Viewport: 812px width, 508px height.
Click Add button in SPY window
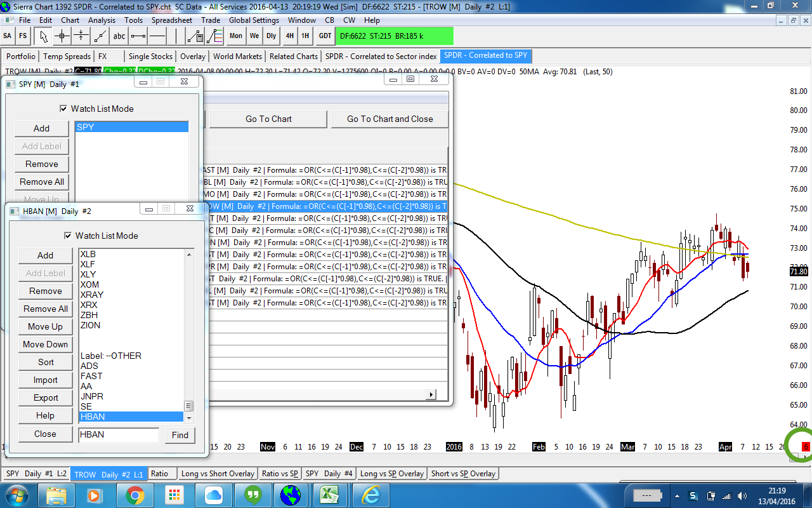[42, 128]
